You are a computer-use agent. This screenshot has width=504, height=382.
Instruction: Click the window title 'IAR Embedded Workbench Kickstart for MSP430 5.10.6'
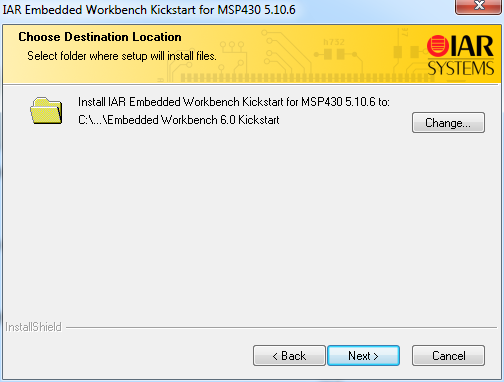pos(149,10)
